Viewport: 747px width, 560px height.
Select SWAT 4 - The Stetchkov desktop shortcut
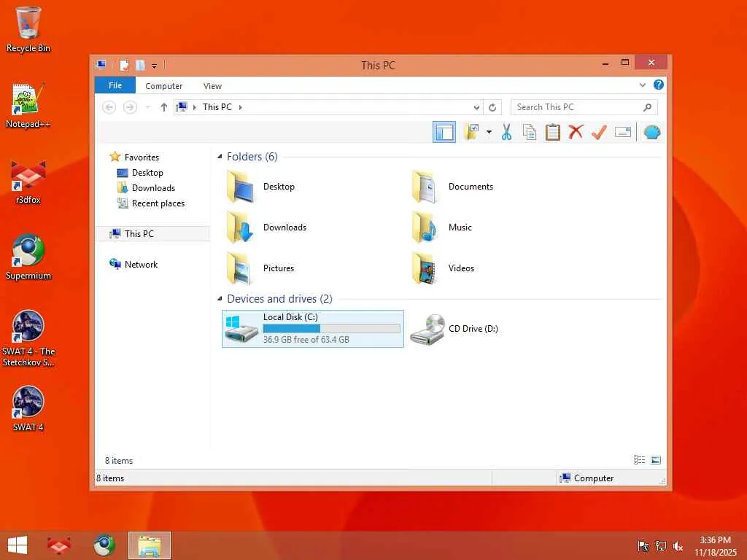pyautogui.click(x=28, y=338)
